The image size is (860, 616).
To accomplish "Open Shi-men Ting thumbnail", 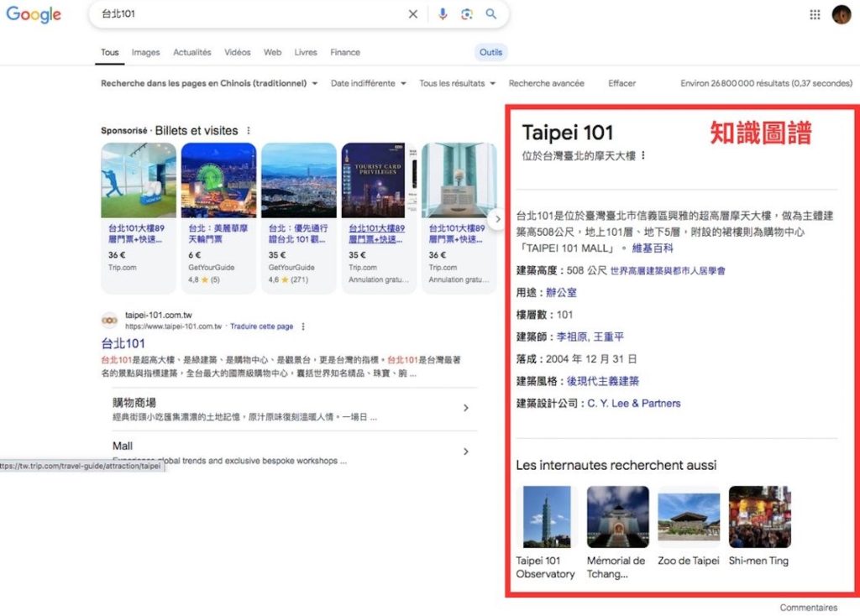I will point(759,517).
